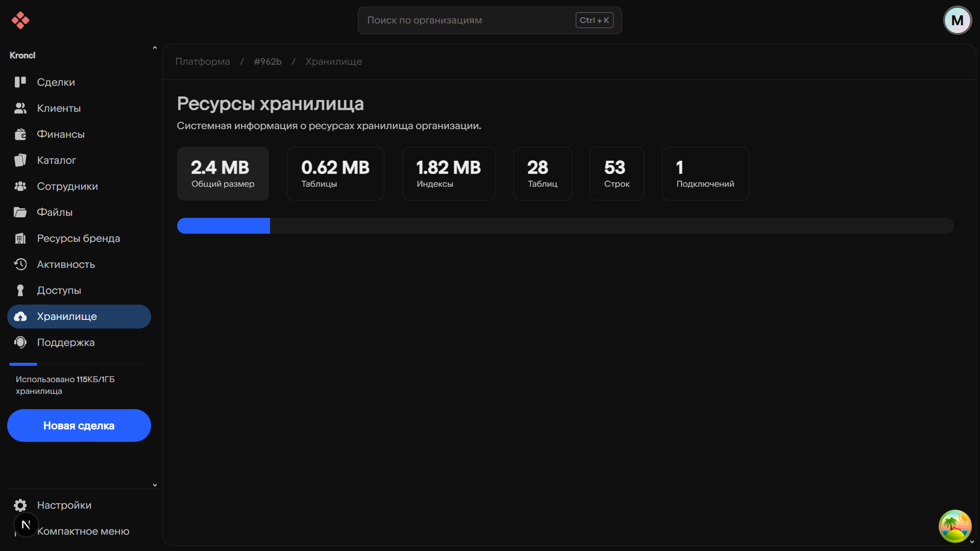This screenshot has width=980, height=551.
Task: Click the Доступы keyhole icon
Action: click(x=20, y=290)
